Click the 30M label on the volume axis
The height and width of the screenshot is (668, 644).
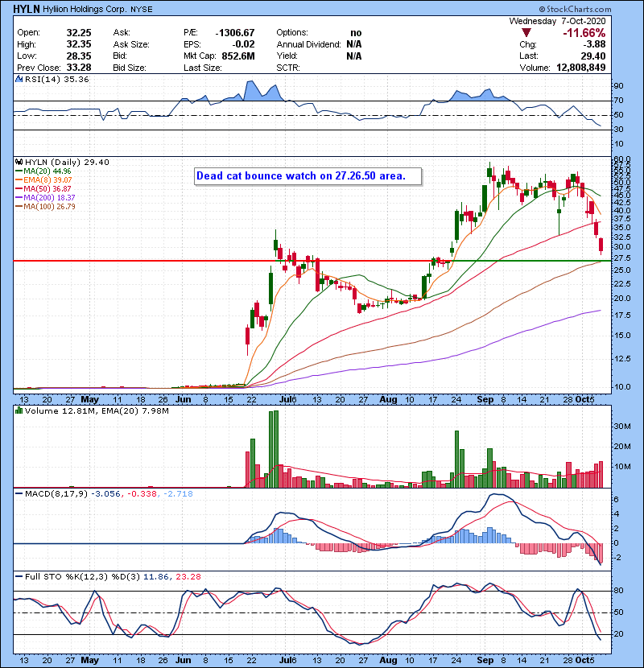click(621, 427)
